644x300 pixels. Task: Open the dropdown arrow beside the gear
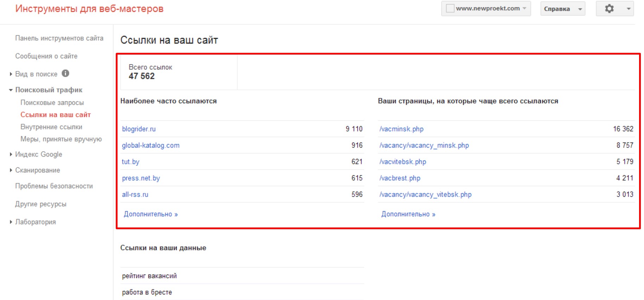tap(629, 9)
